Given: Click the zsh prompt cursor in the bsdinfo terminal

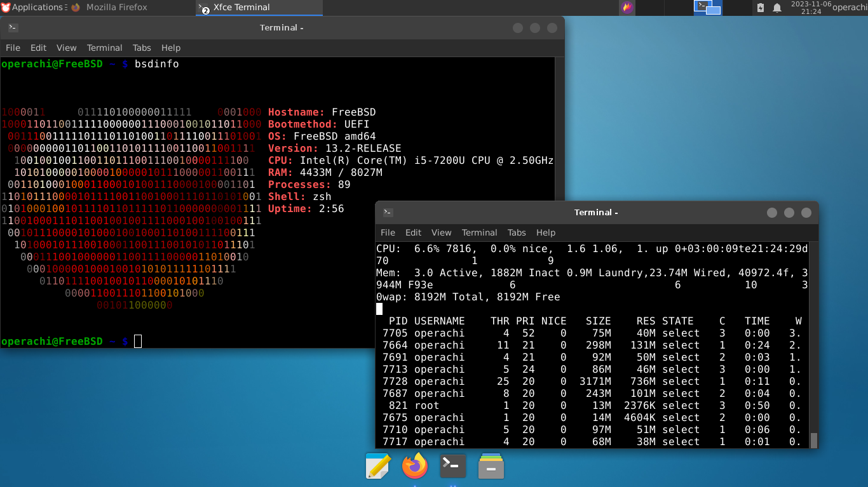Looking at the screenshot, I should [138, 342].
